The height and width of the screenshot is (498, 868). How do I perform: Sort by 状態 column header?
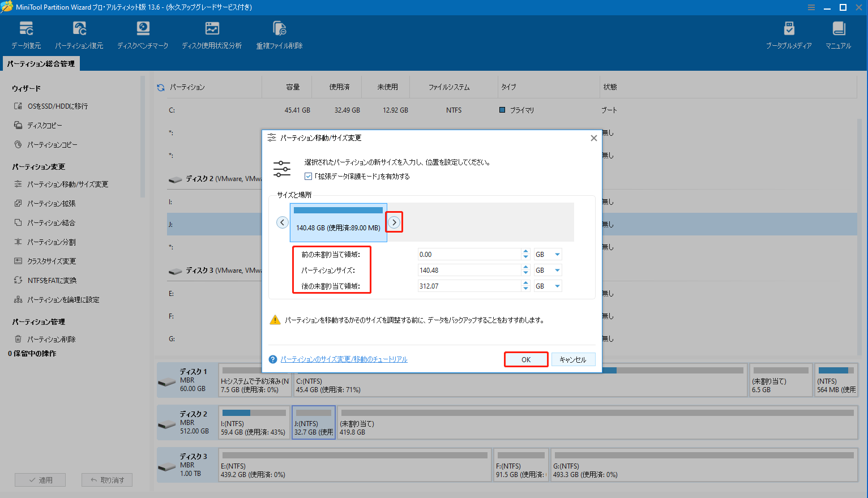[x=610, y=87]
